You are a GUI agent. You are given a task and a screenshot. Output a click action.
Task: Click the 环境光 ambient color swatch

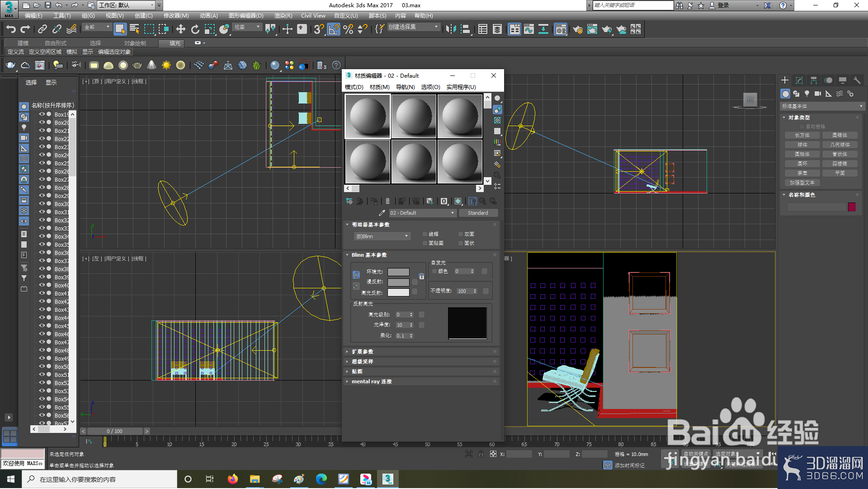click(398, 272)
